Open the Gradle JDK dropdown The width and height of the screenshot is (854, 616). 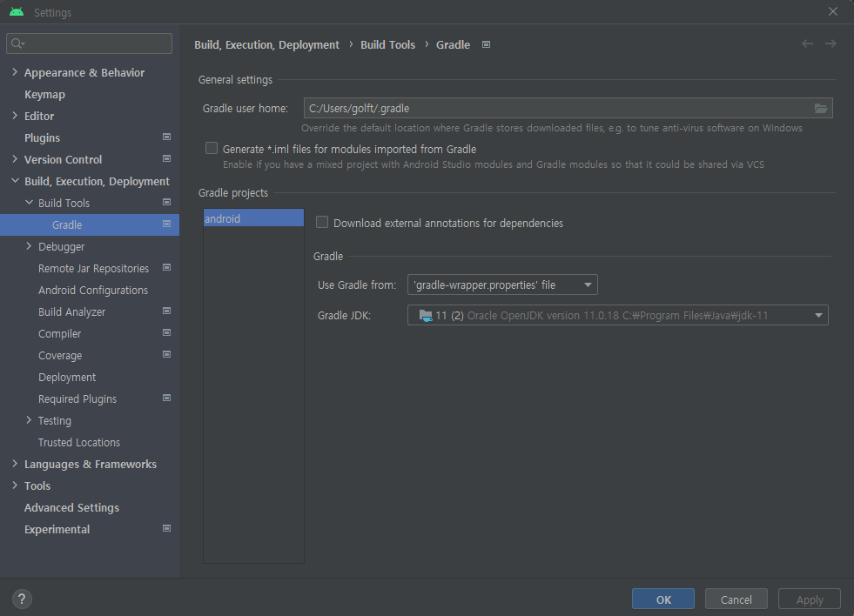tap(617, 315)
